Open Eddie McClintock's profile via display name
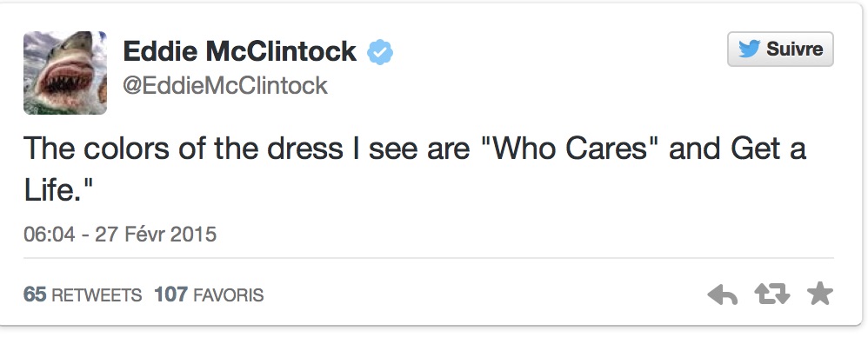Image resolution: width=868 pixels, height=344 pixels. click(239, 51)
